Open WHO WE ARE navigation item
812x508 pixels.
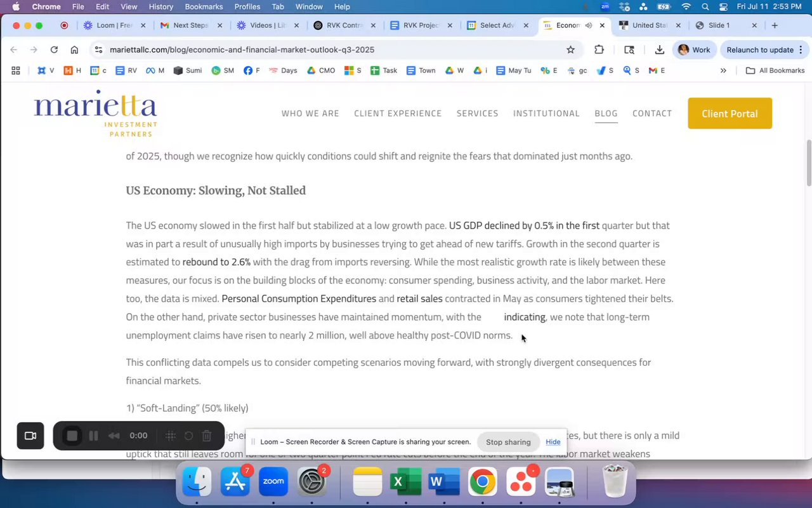point(310,114)
